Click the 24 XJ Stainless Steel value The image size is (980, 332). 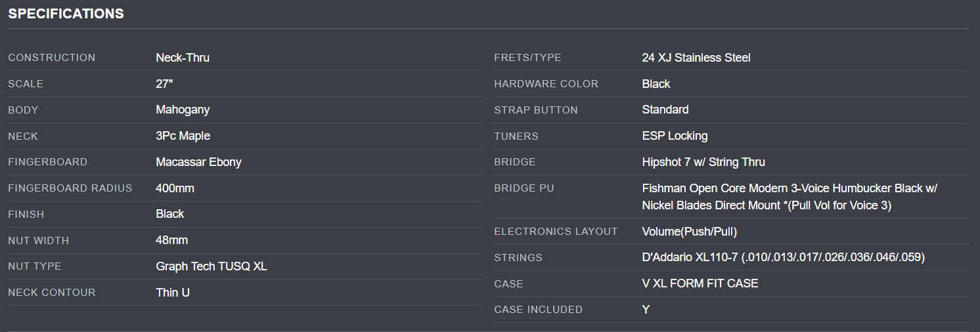(696, 58)
